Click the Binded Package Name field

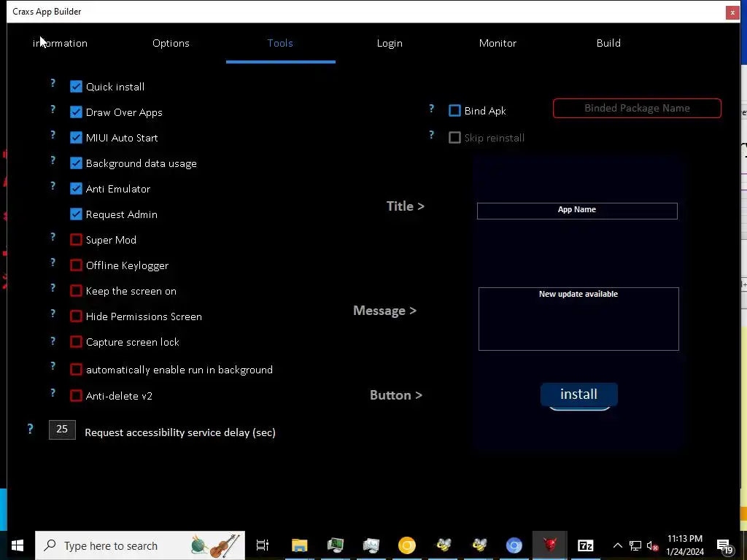point(637,108)
